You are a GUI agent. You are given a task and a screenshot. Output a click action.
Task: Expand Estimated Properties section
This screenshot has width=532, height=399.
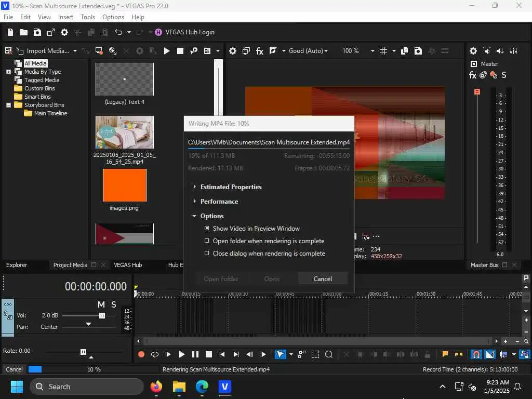coord(194,187)
